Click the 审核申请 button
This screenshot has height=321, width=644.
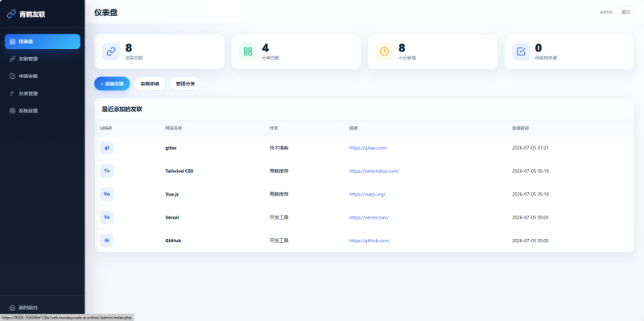(x=150, y=84)
